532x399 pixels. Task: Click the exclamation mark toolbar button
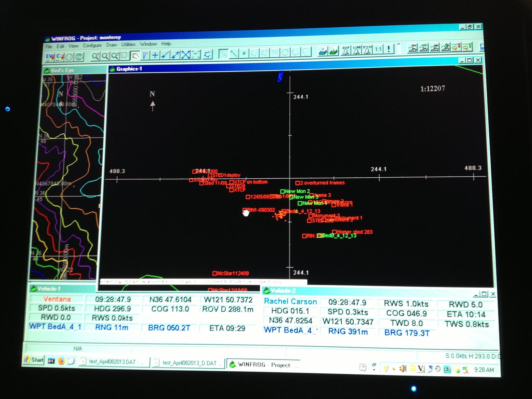point(389,49)
